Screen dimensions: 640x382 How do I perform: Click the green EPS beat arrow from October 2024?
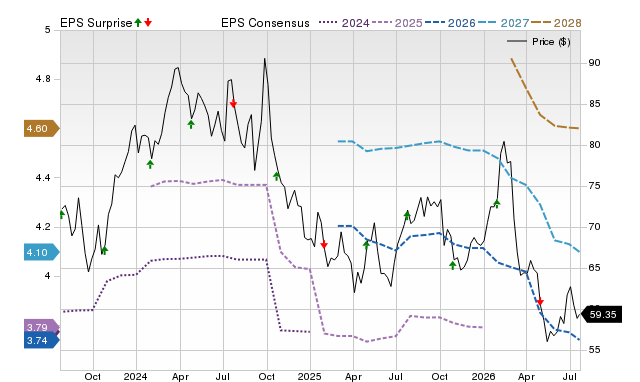pos(277,176)
